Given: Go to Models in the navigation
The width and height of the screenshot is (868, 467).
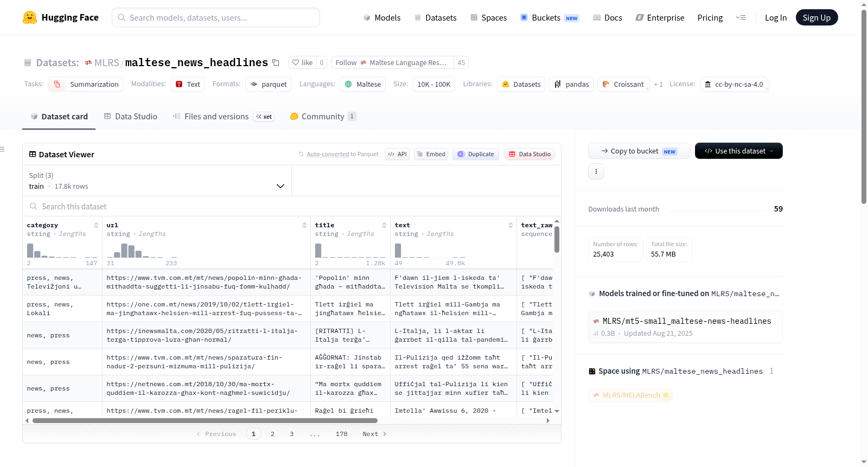Looking at the screenshot, I should pos(382,17).
